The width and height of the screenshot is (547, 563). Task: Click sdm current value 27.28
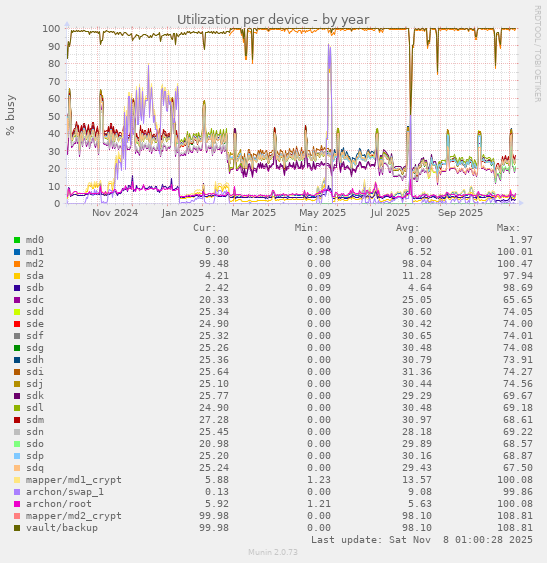214,420
